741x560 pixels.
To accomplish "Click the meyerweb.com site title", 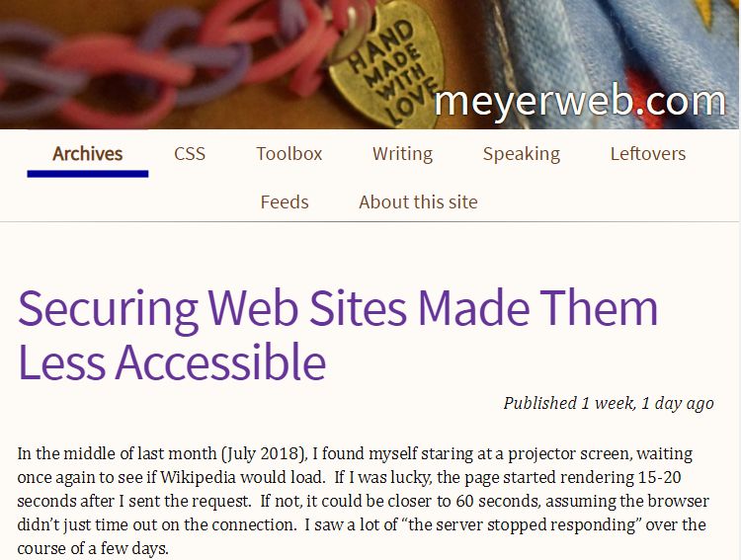I will 579,101.
